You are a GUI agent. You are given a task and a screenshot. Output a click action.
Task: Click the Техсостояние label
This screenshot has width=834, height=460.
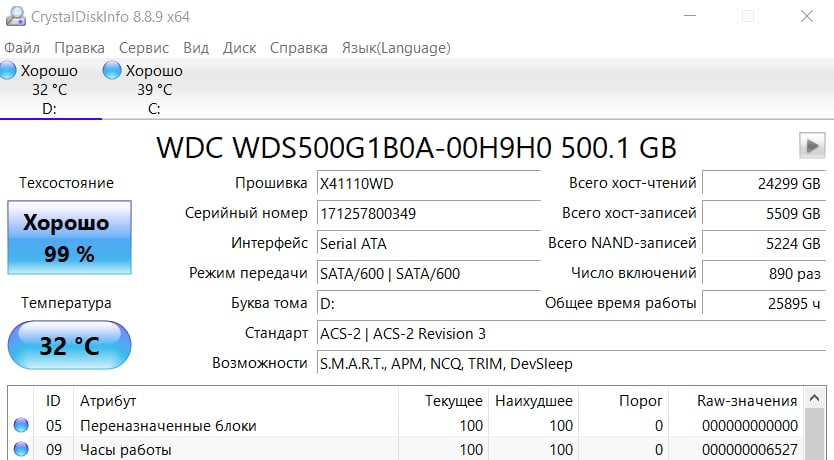[66, 183]
